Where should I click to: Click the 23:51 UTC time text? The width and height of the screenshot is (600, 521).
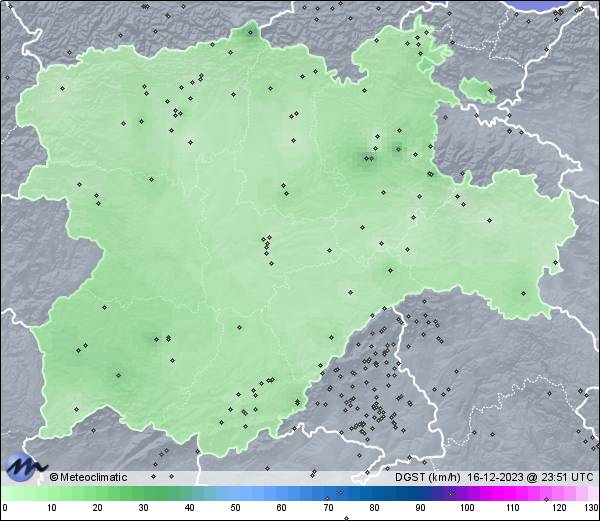click(566, 477)
